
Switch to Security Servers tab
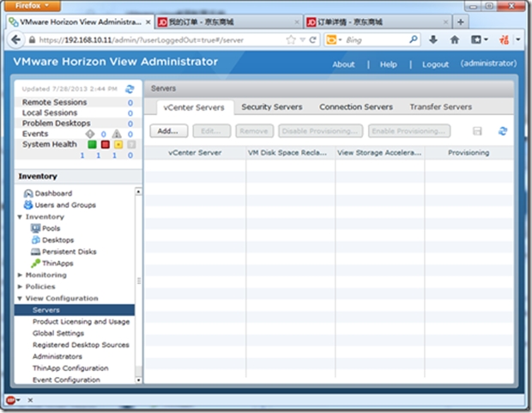point(272,107)
